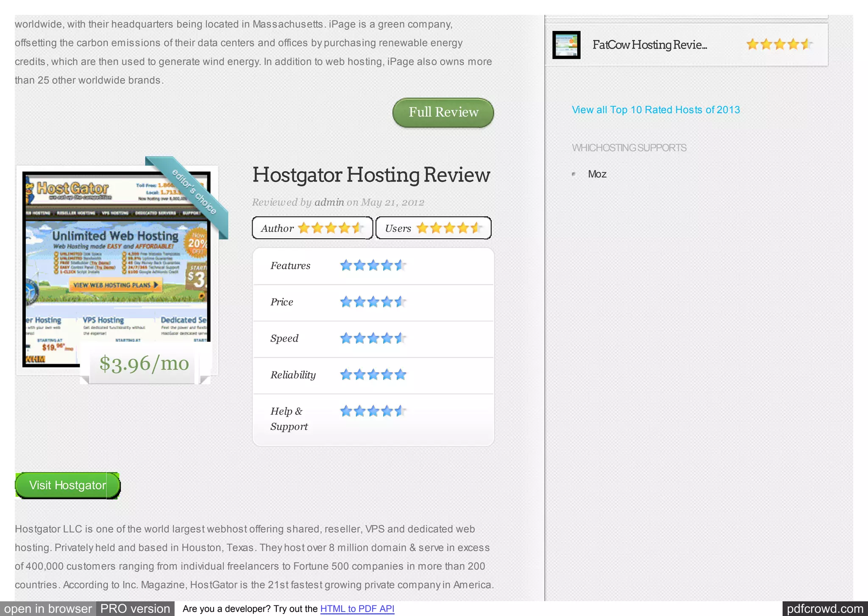The height and width of the screenshot is (616, 868).
Task: Click open in browser in bottom bar
Action: click(x=48, y=609)
